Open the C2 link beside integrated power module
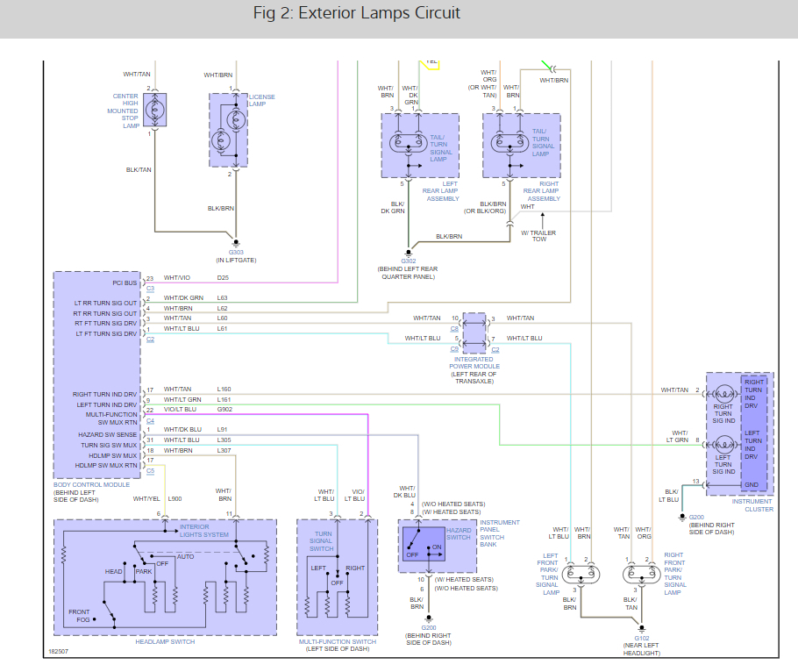 [495, 349]
